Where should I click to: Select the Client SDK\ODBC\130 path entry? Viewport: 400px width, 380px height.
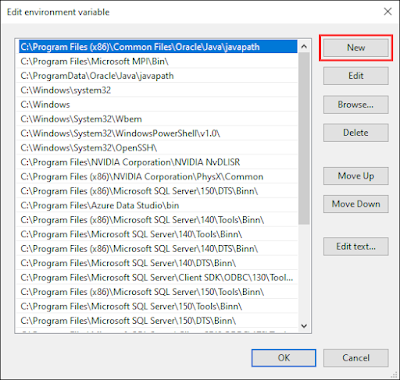coord(157,277)
